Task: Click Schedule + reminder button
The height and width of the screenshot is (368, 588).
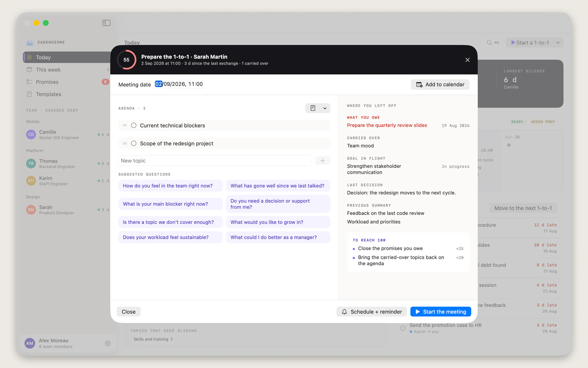Action: (x=372, y=312)
